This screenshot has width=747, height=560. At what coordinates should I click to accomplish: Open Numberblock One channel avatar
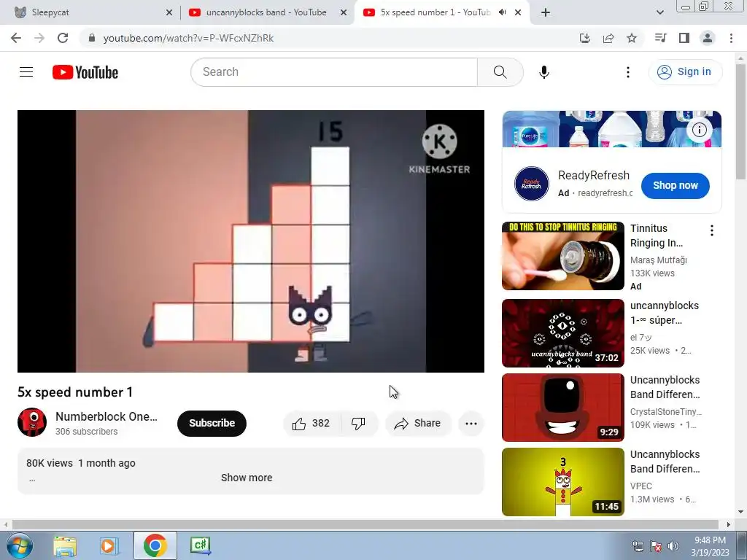coord(32,422)
